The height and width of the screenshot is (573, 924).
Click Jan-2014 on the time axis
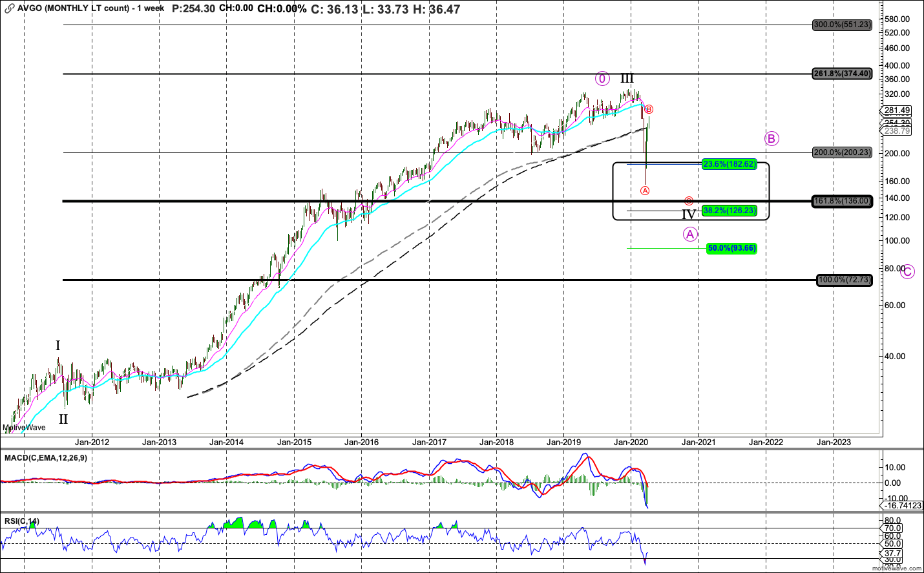click(x=227, y=443)
